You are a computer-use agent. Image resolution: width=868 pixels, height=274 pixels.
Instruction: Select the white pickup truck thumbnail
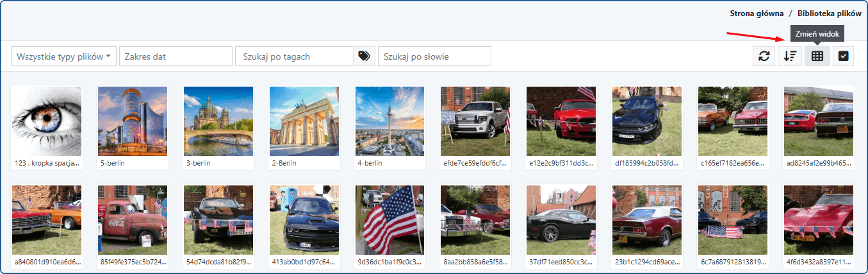[475, 121]
